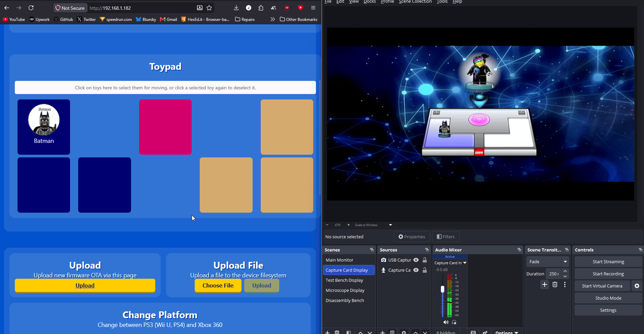Click the Not Secure shield icon

point(58,8)
